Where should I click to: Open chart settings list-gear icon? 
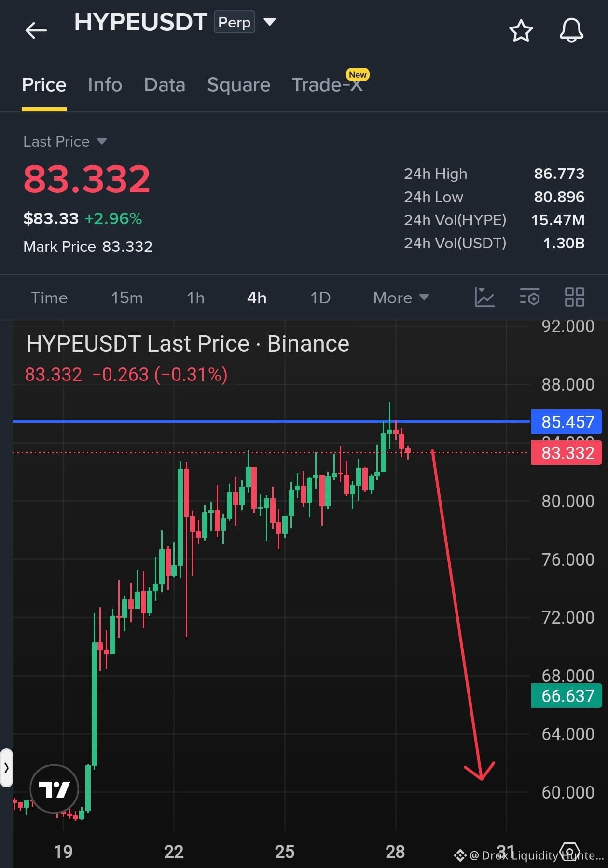tap(529, 297)
